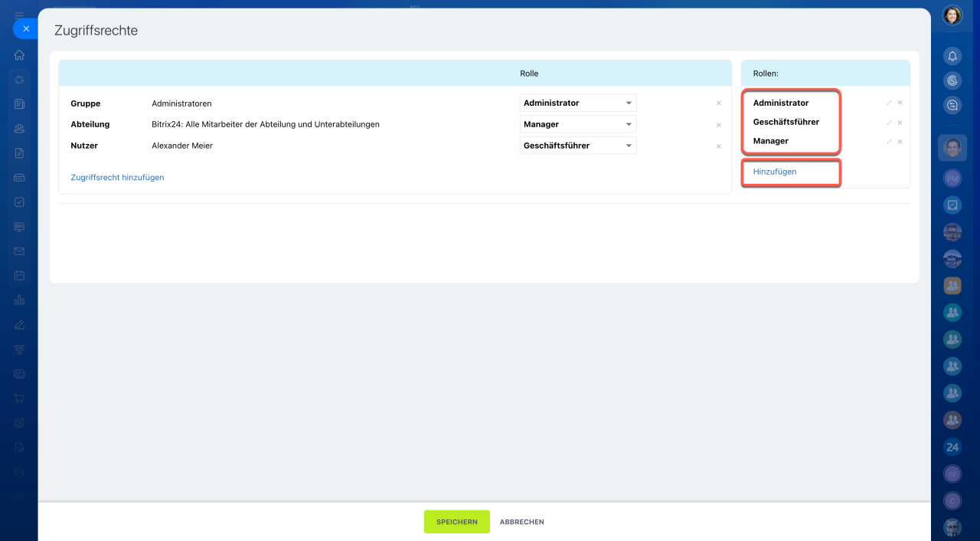Open the calendar icon in left sidebar
The width and height of the screenshot is (980, 541).
[x=19, y=275]
